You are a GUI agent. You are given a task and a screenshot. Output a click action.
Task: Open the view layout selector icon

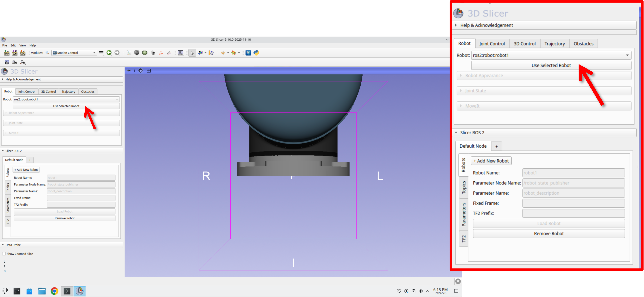pos(181,53)
